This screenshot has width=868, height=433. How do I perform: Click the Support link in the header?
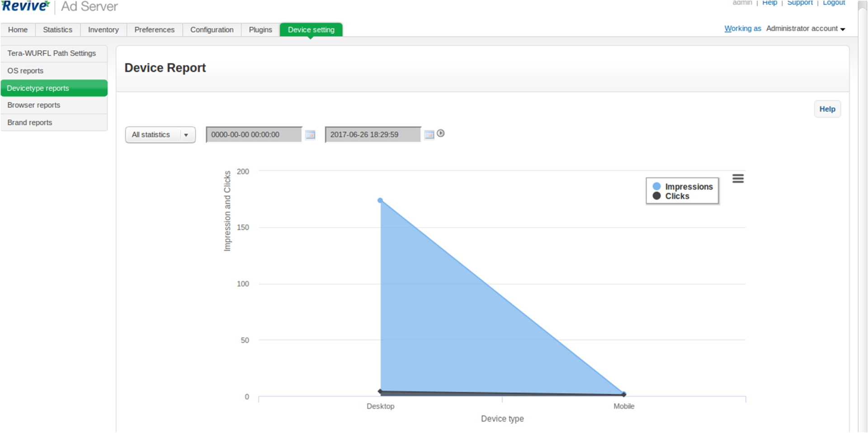pos(800,3)
